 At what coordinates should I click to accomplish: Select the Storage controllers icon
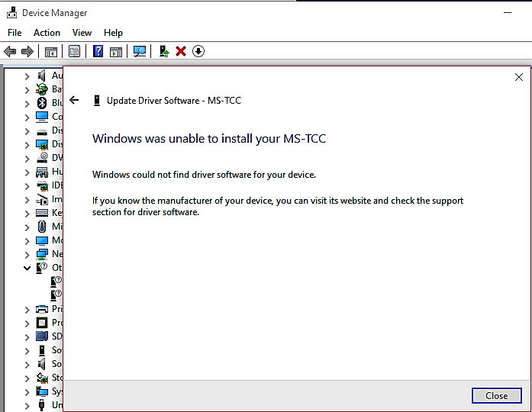coord(42,378)
